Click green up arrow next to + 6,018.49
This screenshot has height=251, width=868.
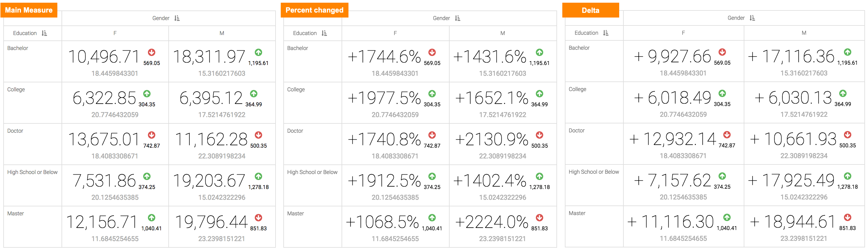coord(722,93)
